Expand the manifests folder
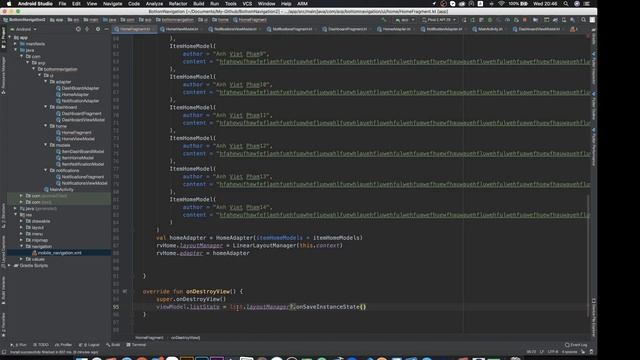 pos(16,44)
